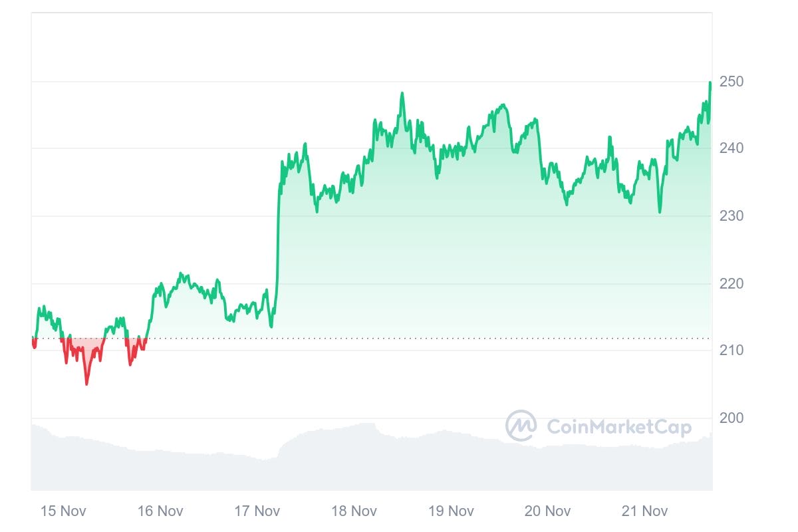The width and height of the screenshot is (798, 532).
Task: Select the 16 Nov date label
Action: point(160,511)
